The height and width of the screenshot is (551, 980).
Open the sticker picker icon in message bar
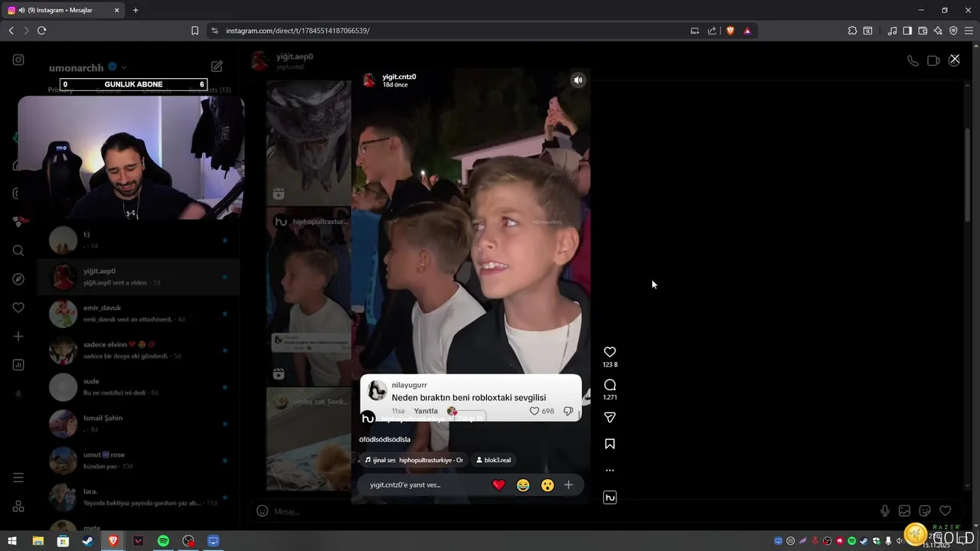925,511
